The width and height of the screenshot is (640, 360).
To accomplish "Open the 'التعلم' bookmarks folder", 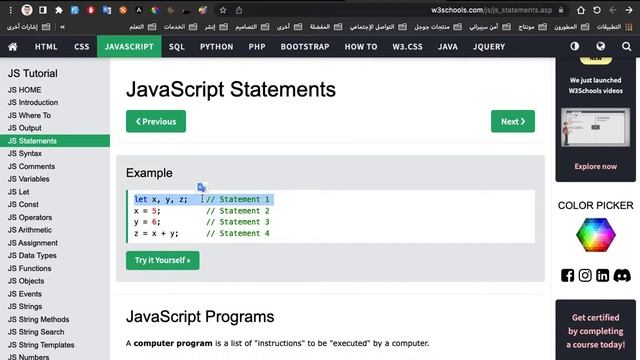I will tap(142, 27).
